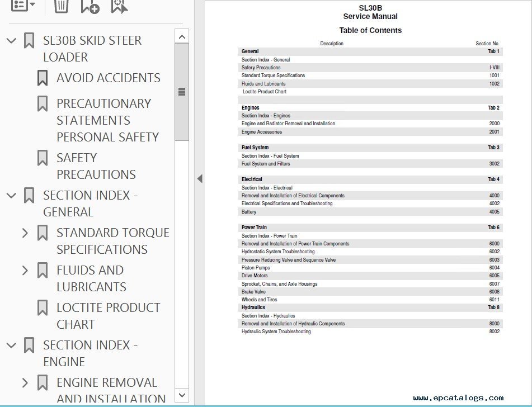532x407 pixels.
Task: Open STANDARD TORQUE SPECIFICATIONS bookmark
Action: pyautogui.click(x=113, y=241)
